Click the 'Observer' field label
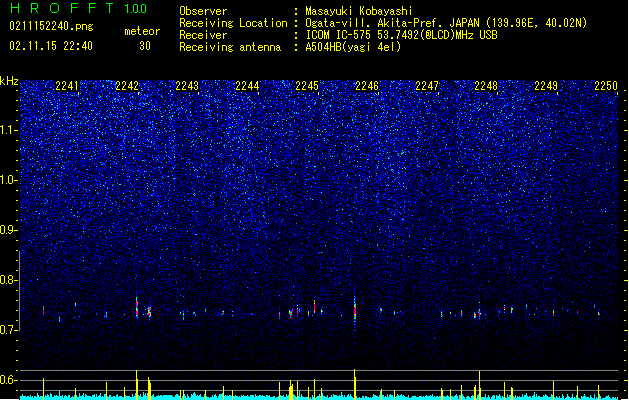 203,11
